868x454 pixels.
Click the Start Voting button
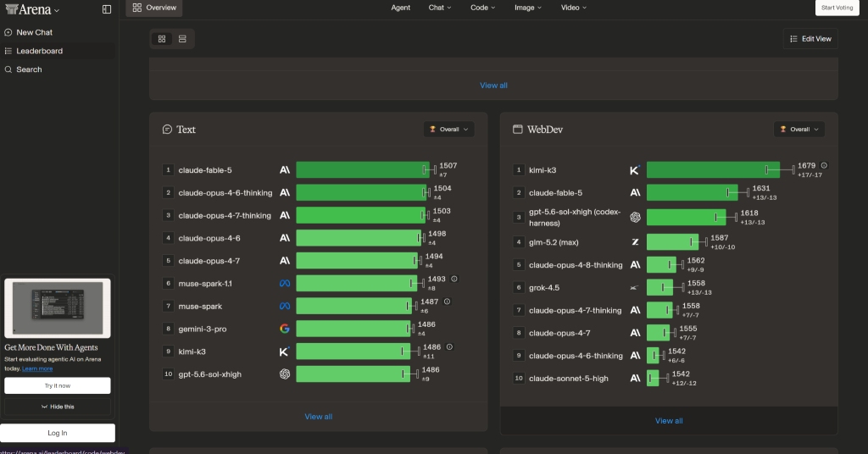tap(837, 8)
